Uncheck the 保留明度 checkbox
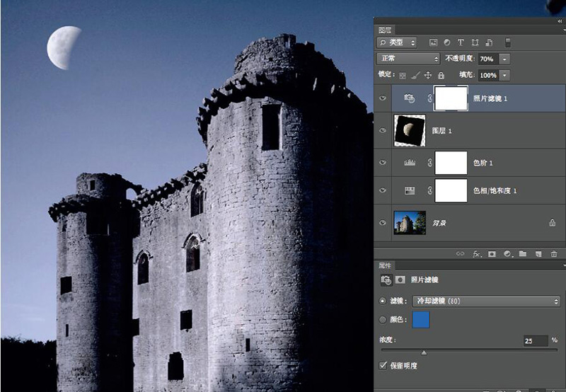 pyautogui.click(x=383, y=365)
